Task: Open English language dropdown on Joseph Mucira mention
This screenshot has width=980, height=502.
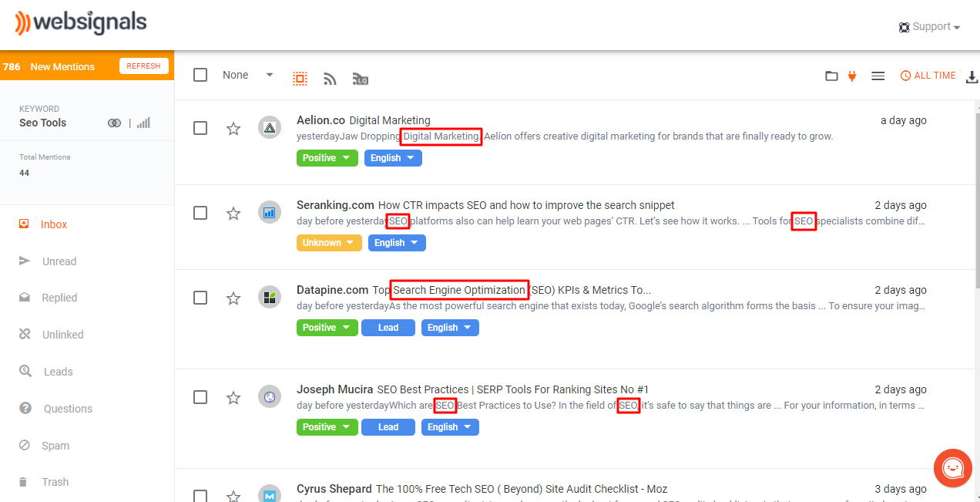Action: click(450, 427)
